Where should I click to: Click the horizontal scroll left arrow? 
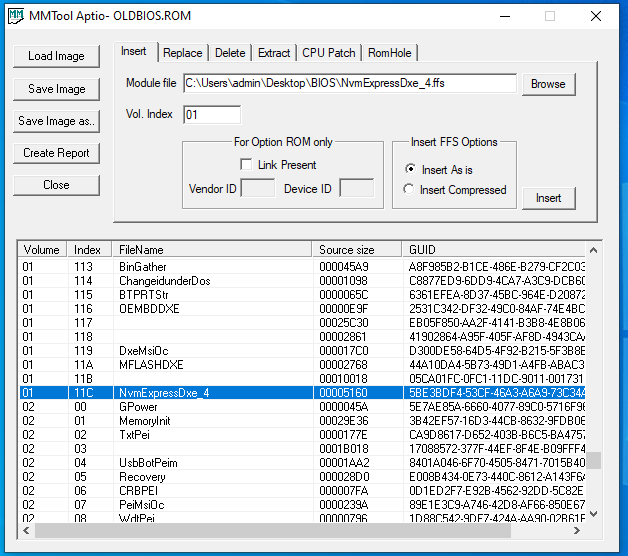tap(26, 531)
